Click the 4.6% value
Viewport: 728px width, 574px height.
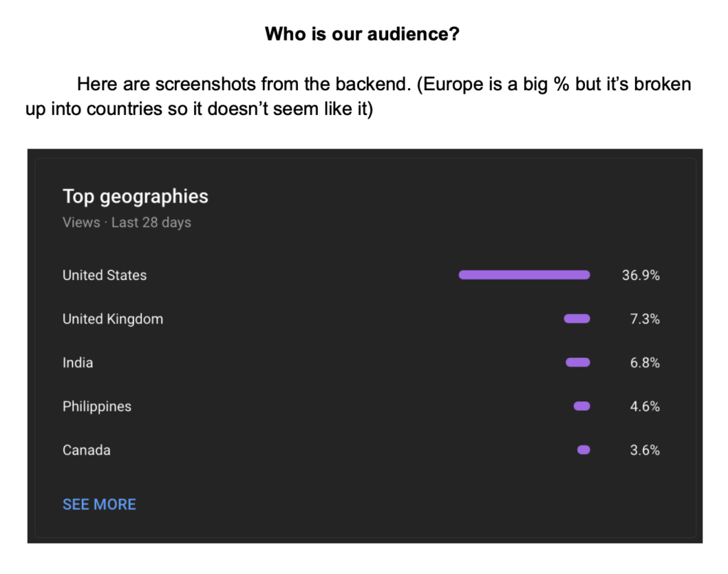pos(644,406)
